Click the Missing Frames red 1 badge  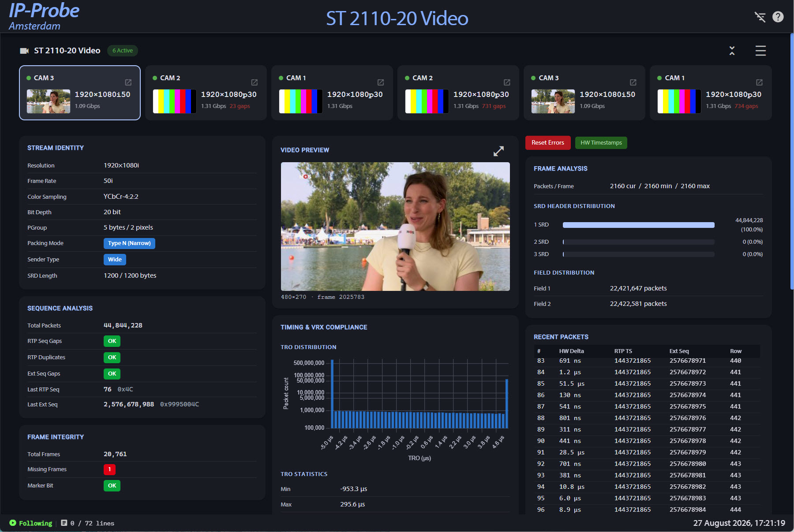point(109,469)
